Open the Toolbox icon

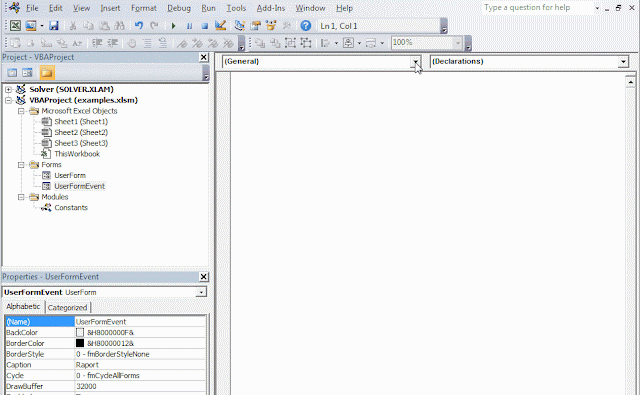pos(287,26)
